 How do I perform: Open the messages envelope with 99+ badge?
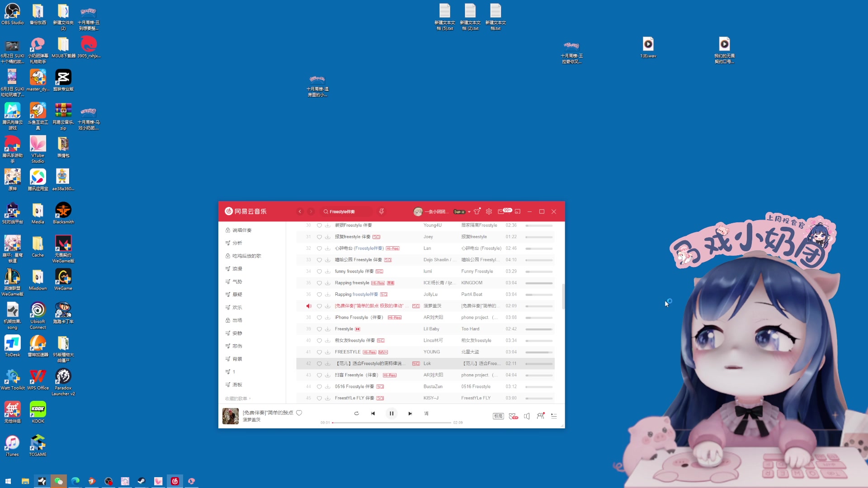coord(501,211)
